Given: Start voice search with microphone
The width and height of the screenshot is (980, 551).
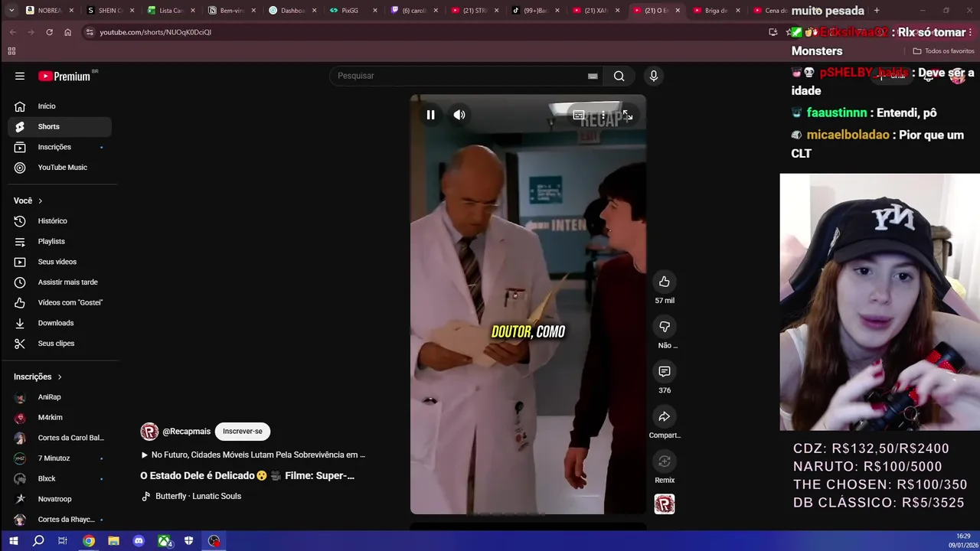Looking at the screenshot, I should [653, 76].
